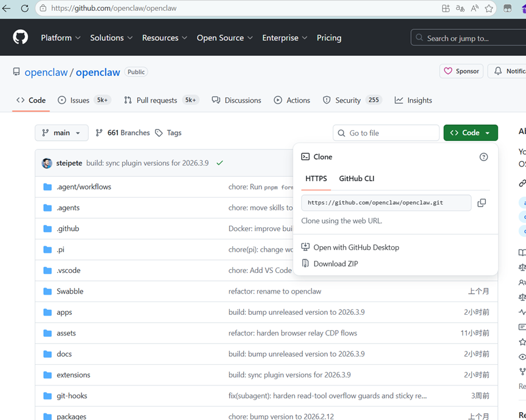Open the Pull requests tab
Screen dimensions: 526x420
coord(156,100)
